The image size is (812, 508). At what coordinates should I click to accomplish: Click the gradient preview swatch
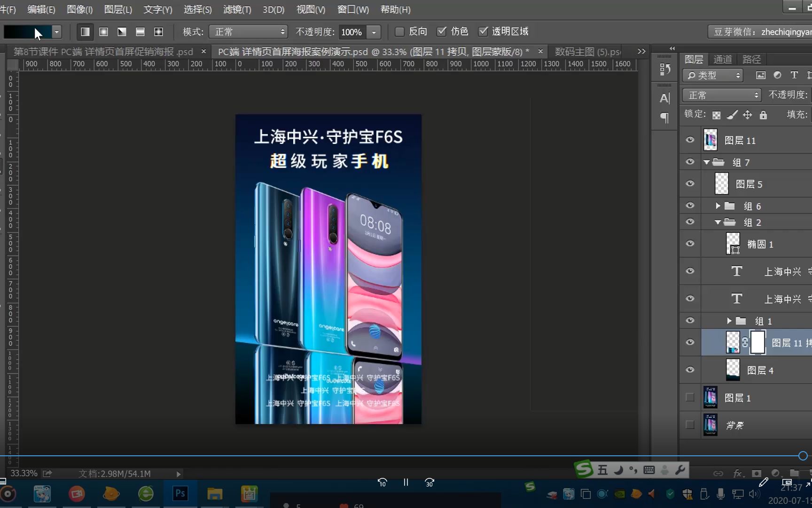click(27, 32)
